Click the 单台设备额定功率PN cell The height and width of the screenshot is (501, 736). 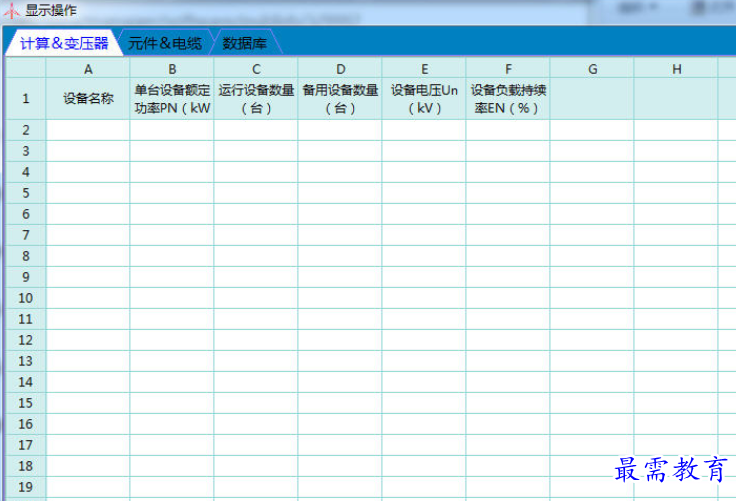(172, 99)
